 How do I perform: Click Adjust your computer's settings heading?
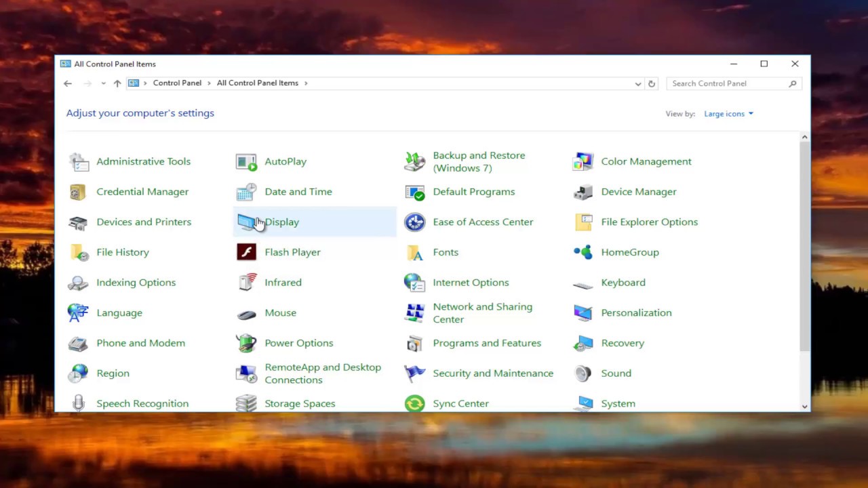tap(140, 113)
